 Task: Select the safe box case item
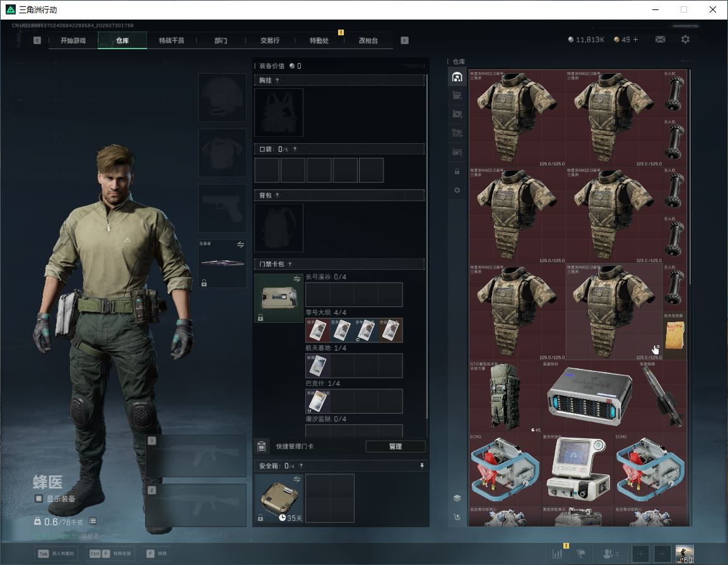[279, 498]
